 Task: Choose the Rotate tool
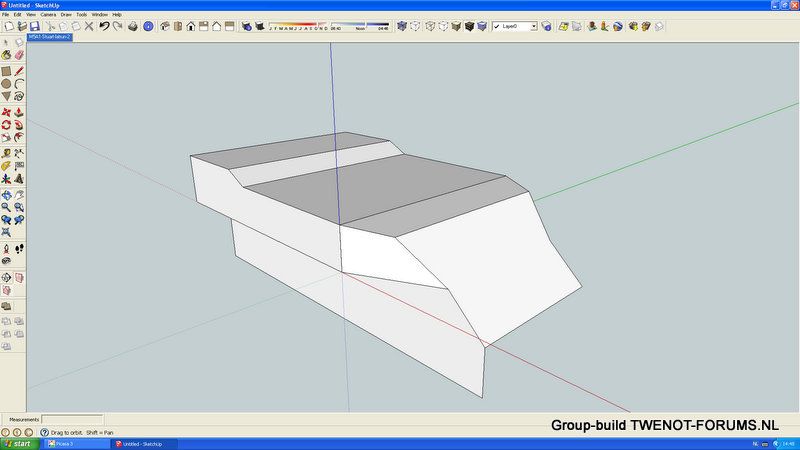click(x=6, y=125)
